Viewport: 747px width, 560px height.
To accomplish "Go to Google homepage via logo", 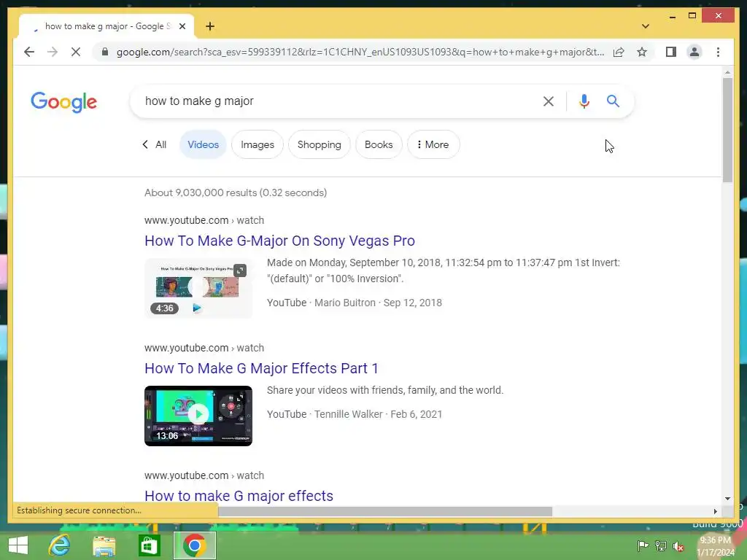I will pyautogui.click(x=64, y=102).
